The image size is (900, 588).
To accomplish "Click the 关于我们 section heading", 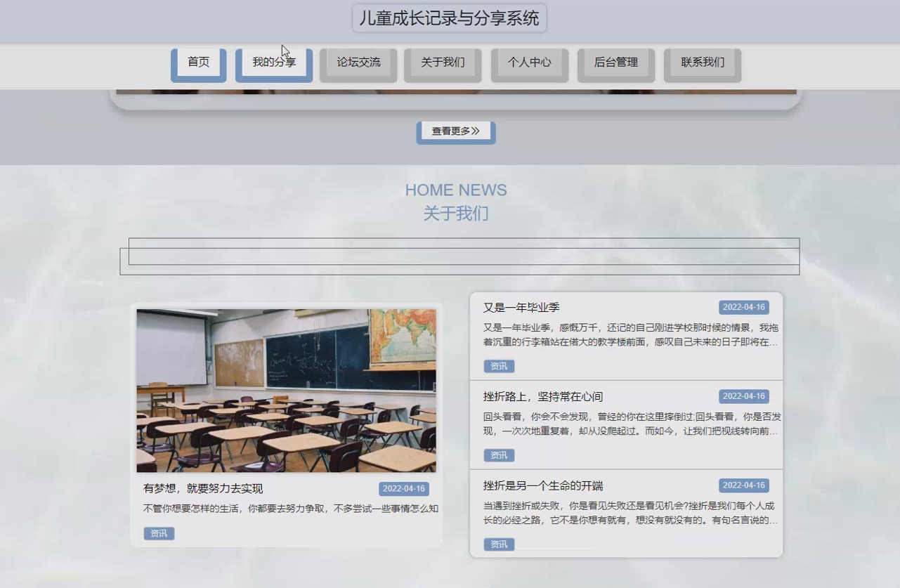I will [456, 214].
